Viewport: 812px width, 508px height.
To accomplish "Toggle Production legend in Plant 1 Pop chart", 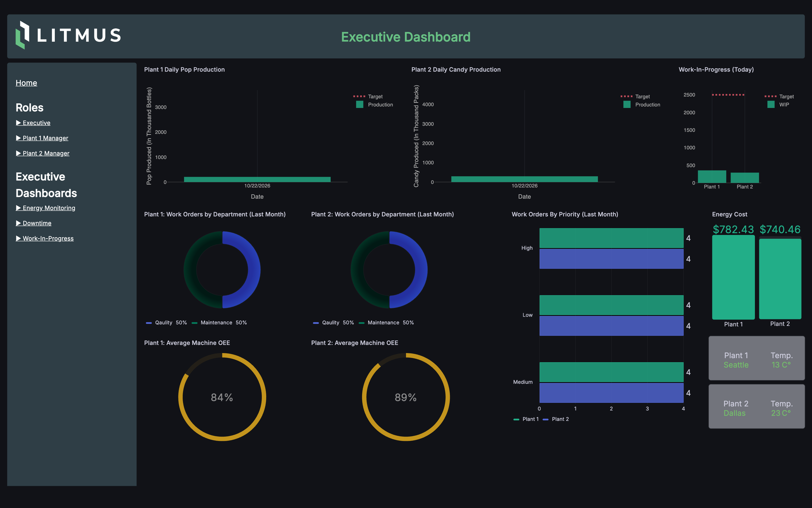I will (374, 104).
